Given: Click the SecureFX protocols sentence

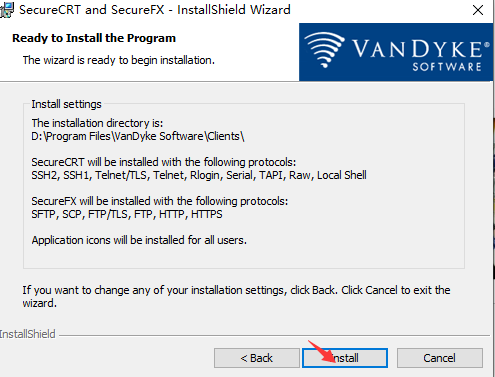Looking at the screenshot, I should [x=160, y=201].
